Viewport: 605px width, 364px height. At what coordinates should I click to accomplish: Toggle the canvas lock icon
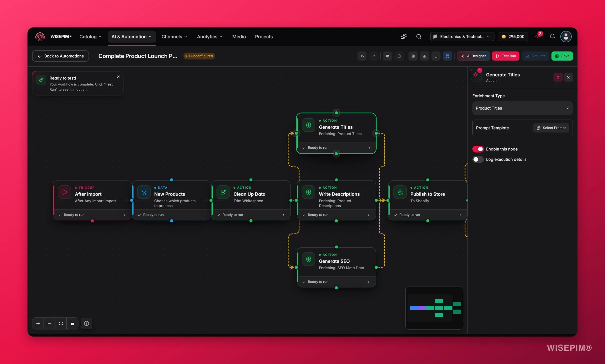[x=72, y=323]
